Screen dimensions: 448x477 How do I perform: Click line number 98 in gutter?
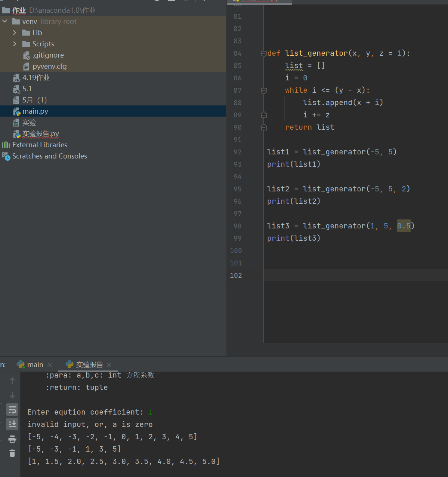pyautogui.click(x=238, y=226)
